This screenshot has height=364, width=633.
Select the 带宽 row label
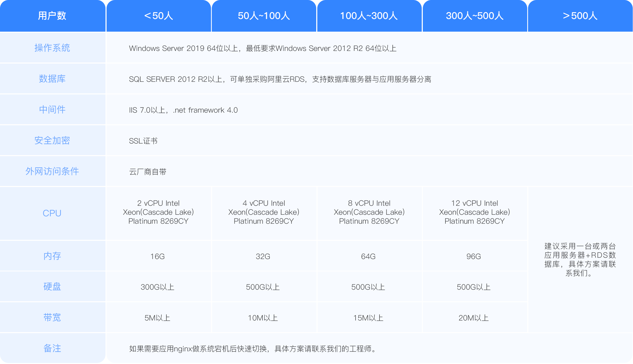point(52,317)
